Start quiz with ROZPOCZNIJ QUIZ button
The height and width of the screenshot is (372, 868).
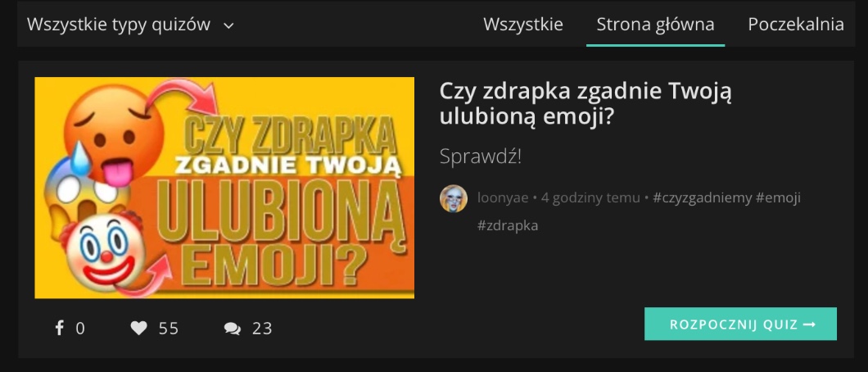(x=741, y=324)
